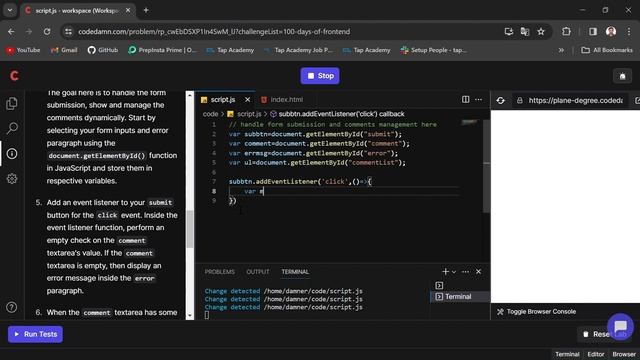
Task: Open the OUTPUT panel tab
Action: [258, 272]
